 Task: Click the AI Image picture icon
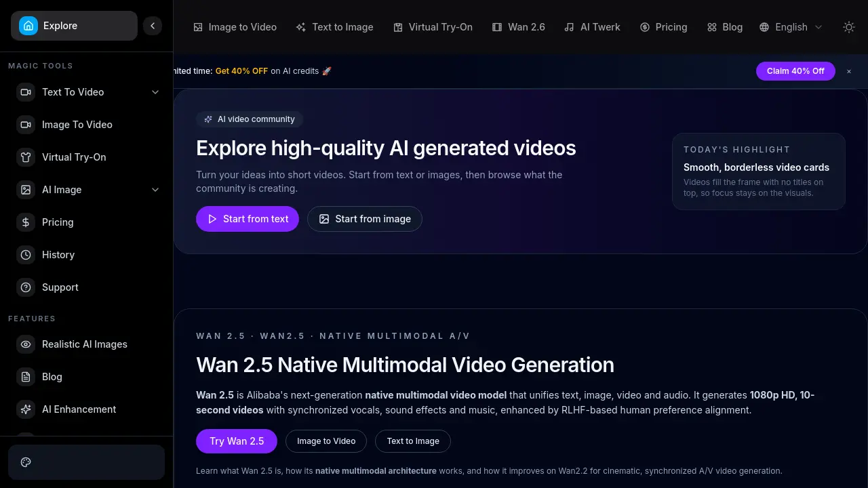point(26,190)
